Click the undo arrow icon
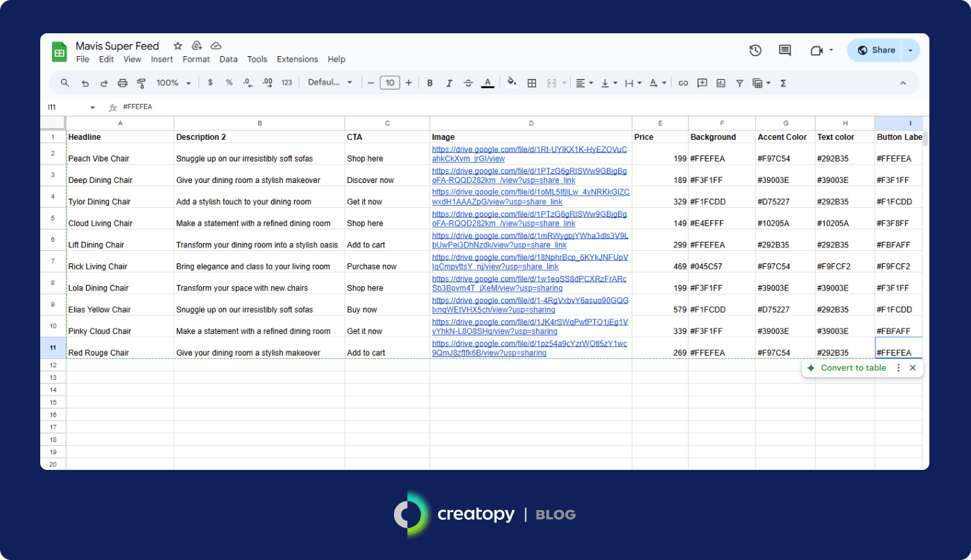The image size is (971, 560). click(x=85, y=83)
